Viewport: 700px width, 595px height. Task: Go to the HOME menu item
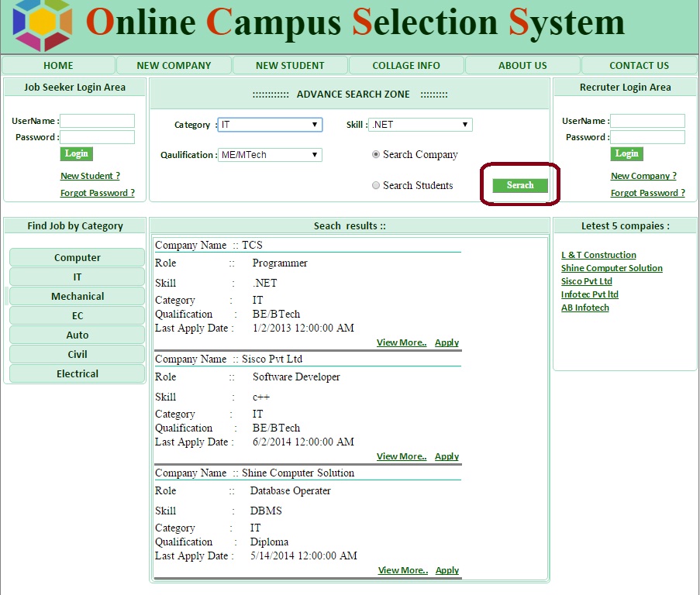pyautogui.click(x=58, y=66)
